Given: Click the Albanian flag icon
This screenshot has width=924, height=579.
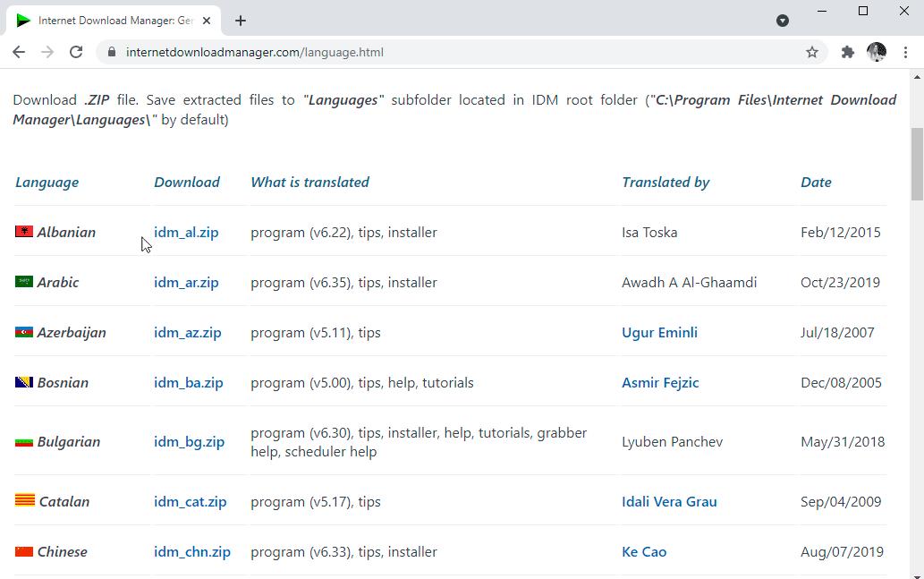Looking at the screenshot, I should (22, 231).
